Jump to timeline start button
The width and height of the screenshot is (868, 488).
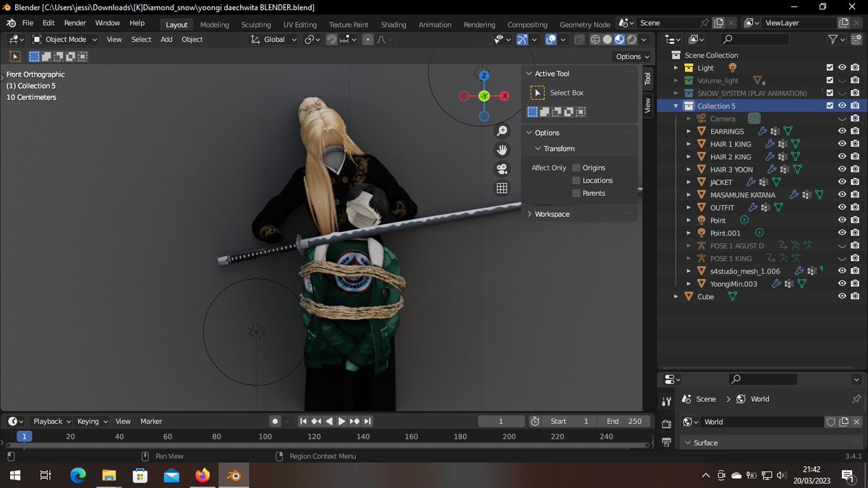coord(304,421)
